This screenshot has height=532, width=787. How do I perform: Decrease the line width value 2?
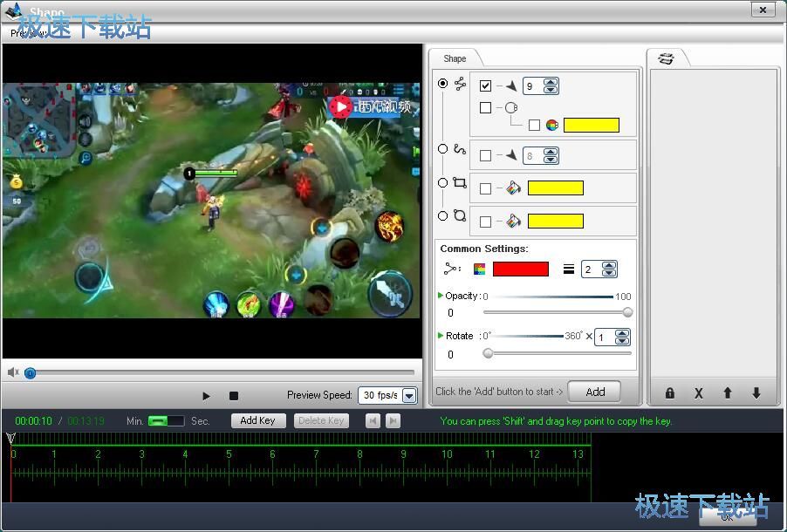point(609,273)
